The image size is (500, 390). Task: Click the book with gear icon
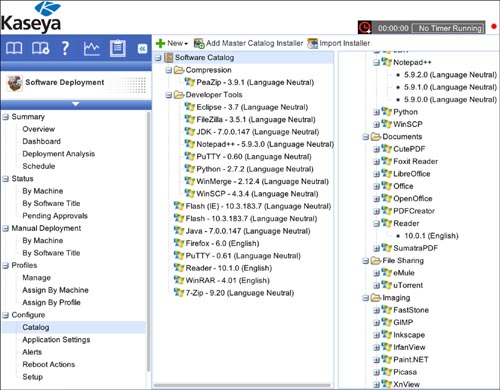(40, 49)
